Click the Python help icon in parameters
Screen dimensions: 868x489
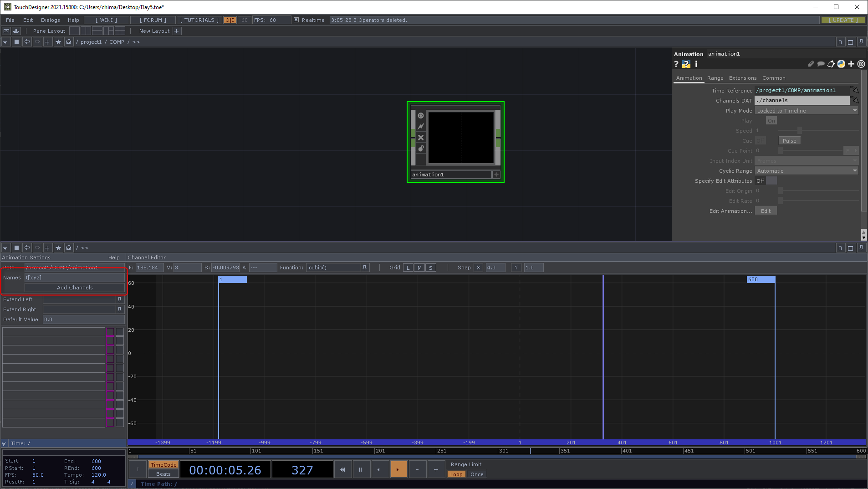coord(686,64)
